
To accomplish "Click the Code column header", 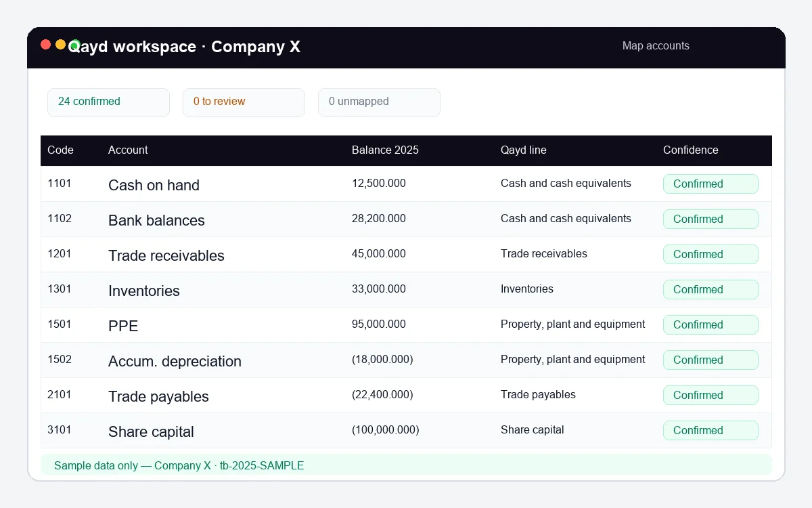I will click(x=60, y=150).
